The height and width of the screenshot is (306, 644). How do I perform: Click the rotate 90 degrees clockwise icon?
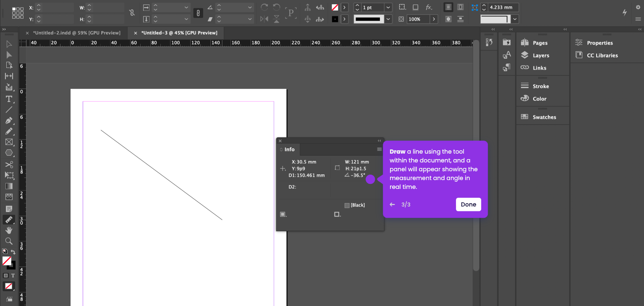264,7
